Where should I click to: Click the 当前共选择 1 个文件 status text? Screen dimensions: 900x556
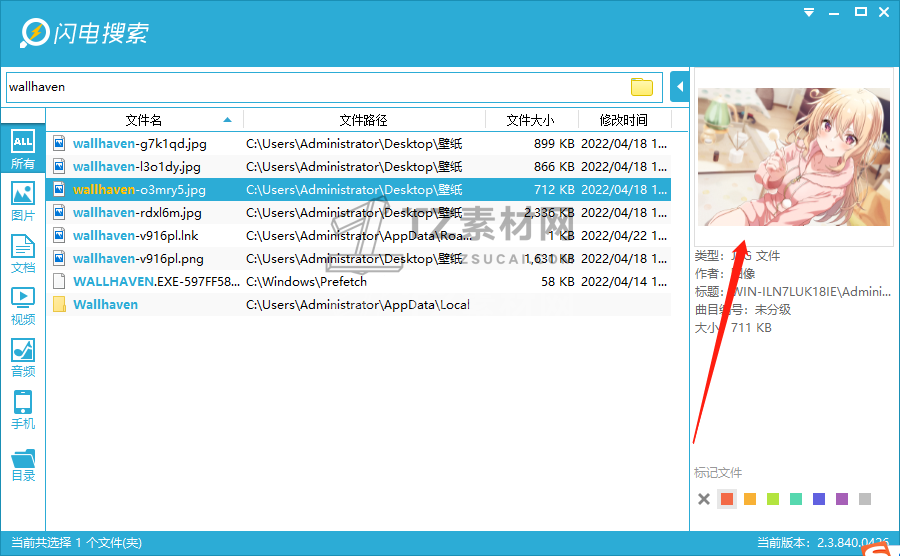[x=76, y=542]
